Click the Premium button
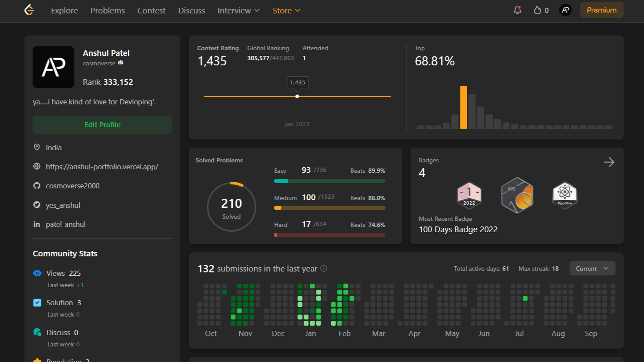This screenshot has height=362, width=644. tap(602, 10)
